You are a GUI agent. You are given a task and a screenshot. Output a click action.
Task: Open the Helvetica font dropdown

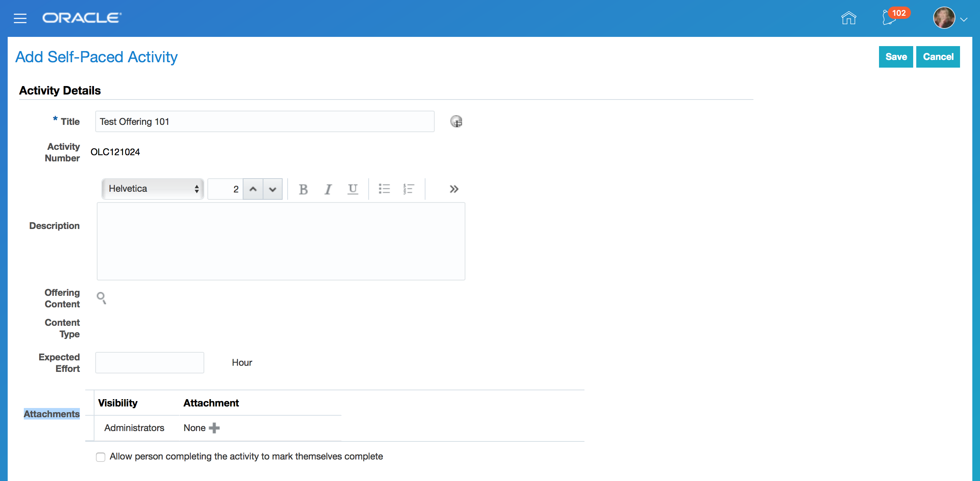[x=153, y=189]
